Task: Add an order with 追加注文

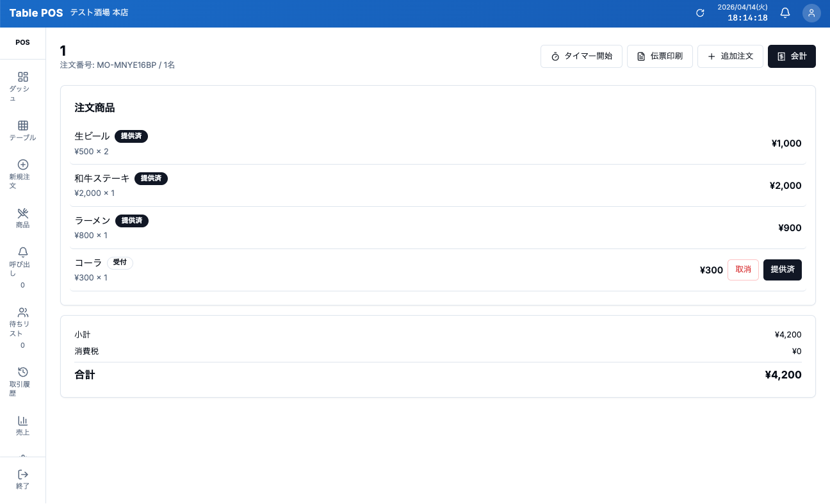Action: 730,56
